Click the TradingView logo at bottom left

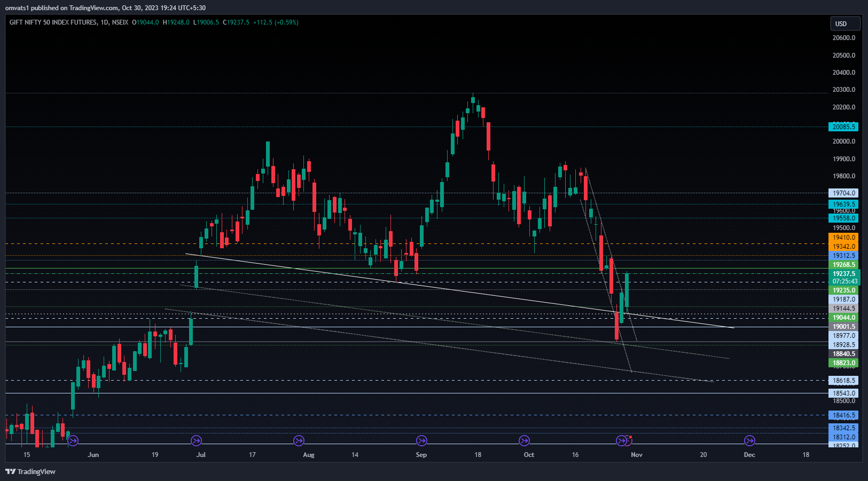click(x=30, y=471)
